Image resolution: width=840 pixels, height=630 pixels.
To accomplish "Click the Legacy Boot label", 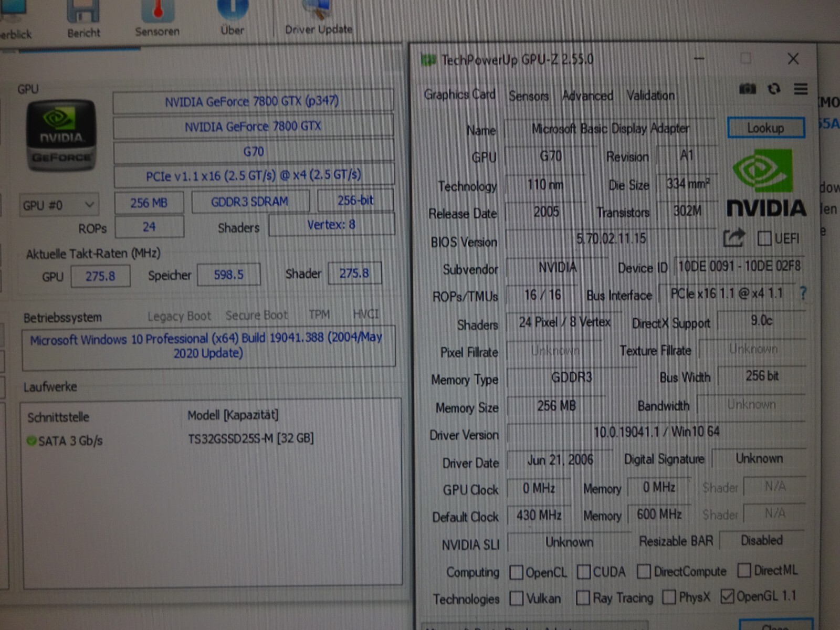I will coord(179,316).
